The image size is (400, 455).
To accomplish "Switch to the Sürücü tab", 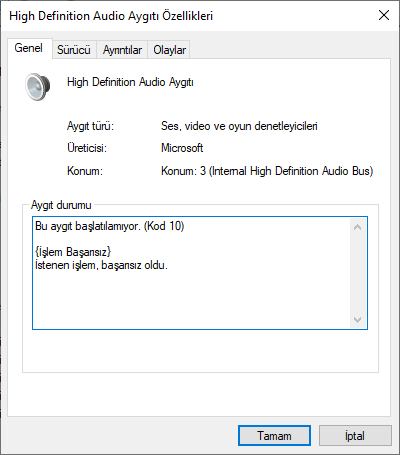I will click(74, 50).
